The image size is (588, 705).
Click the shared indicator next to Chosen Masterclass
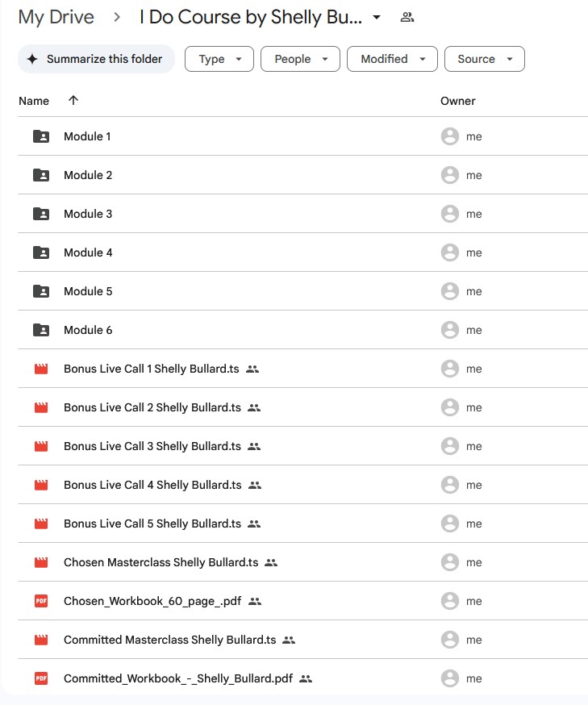click(x=271, y=562)
